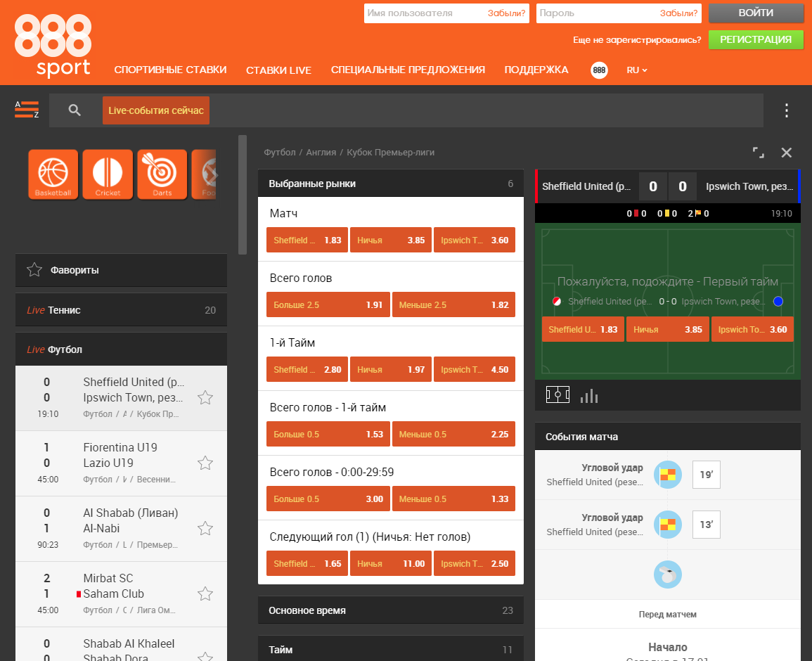The height and width of the screenshot is (661, 812).
Task: Open Специальные предложения menu
Action: [408, 70]
